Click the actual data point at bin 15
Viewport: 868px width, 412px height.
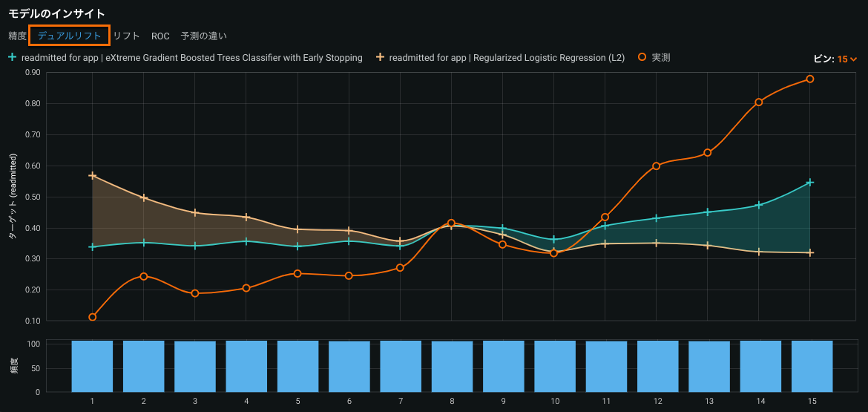[810, 79]
